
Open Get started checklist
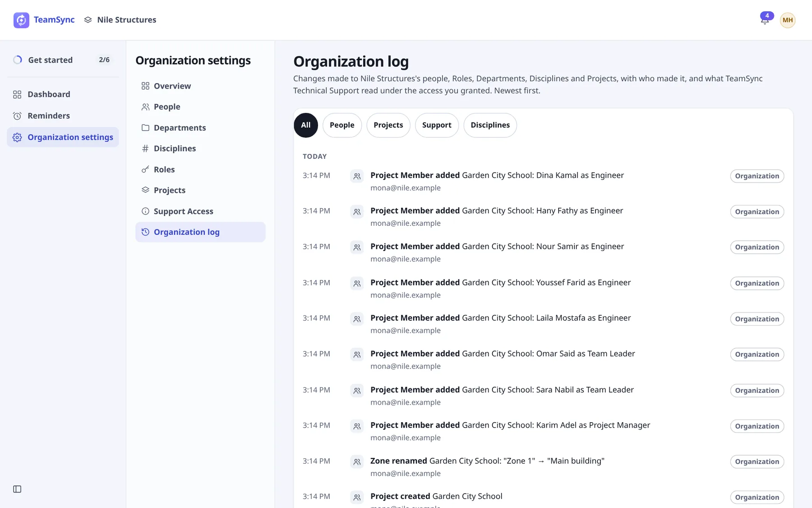(x=63, y=60)
